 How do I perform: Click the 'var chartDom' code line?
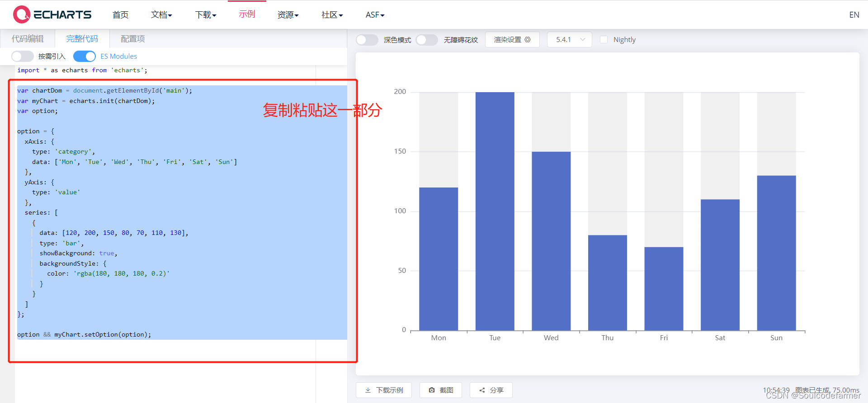click(x=104, y=90)
